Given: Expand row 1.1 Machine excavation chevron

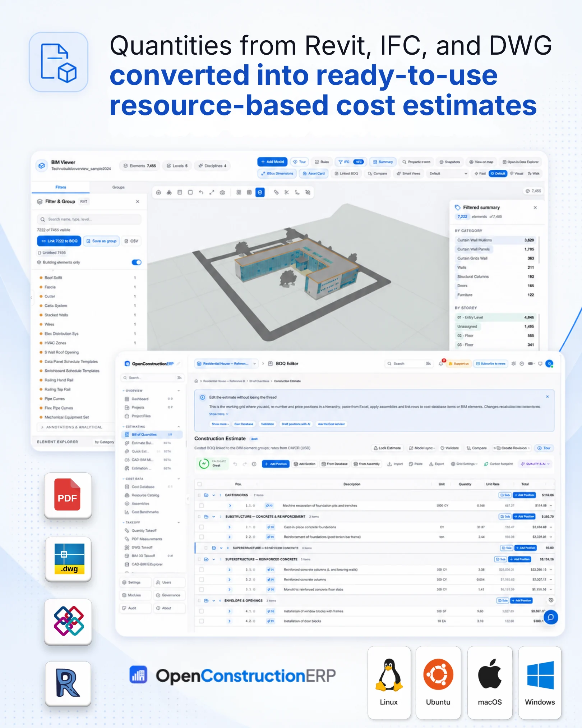Looking at the screenshot, I should 230,506.
